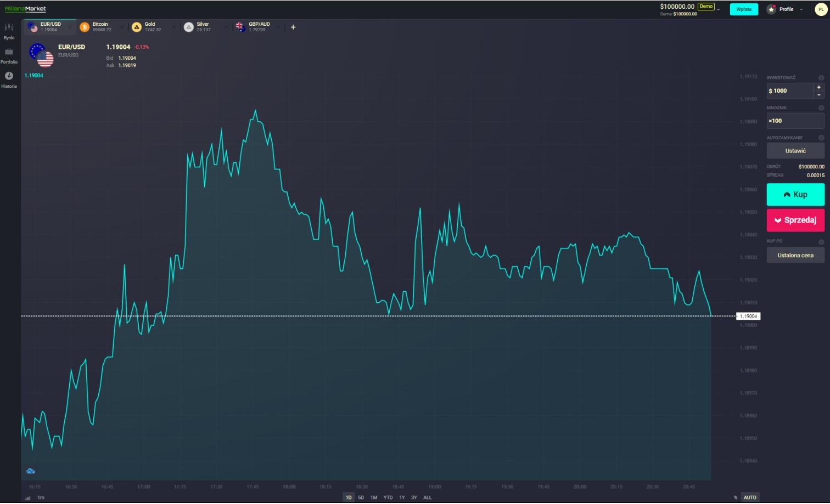Click the info icon beside Inwestować
Viewport: 830px width, 504px height.
pos(821,78)
